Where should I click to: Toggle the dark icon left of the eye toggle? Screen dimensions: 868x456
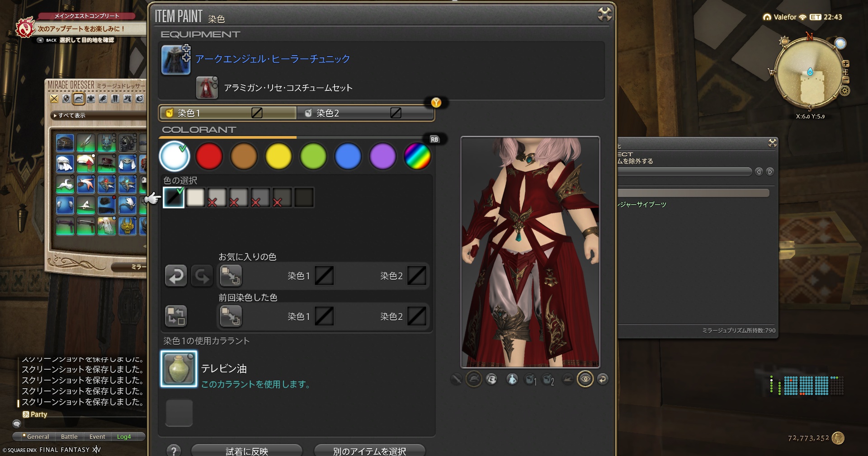click(x=567, y=379)
